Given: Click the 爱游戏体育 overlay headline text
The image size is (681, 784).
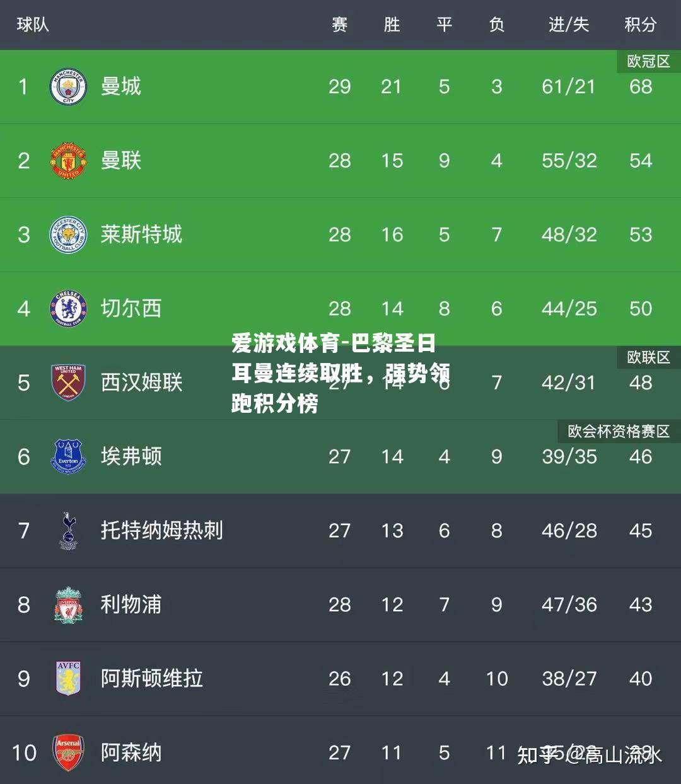Looking at the screenshot, I should coord(340,373).
